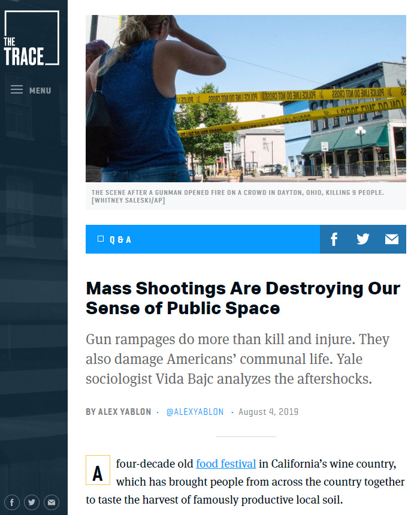The width and height of the screenshot is (420, 515).
Task: Follow the @ALEXYABLON Twitter handle link
Action: [195, 412]
